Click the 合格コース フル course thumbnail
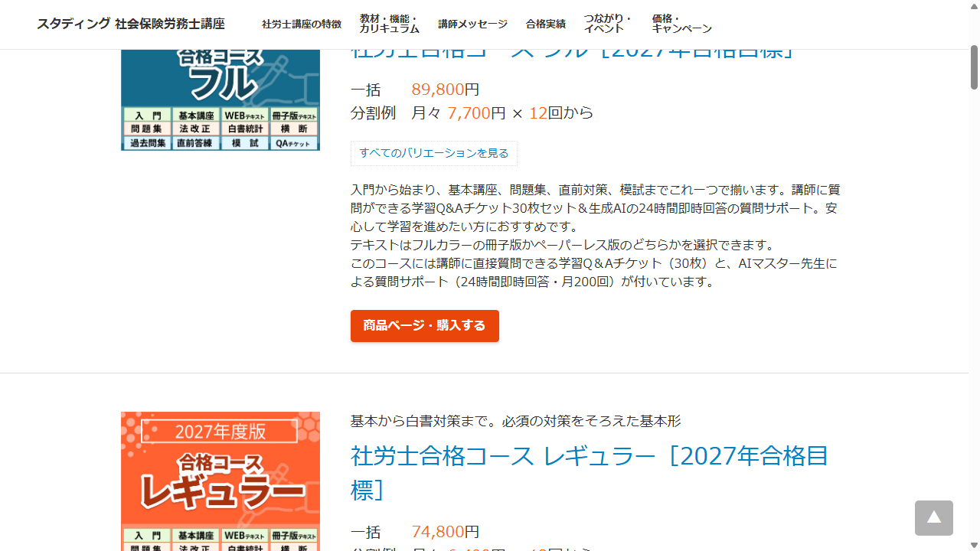The width and height of the screenshot is (980, 551). pyautogui.click(x=220, y=99)
